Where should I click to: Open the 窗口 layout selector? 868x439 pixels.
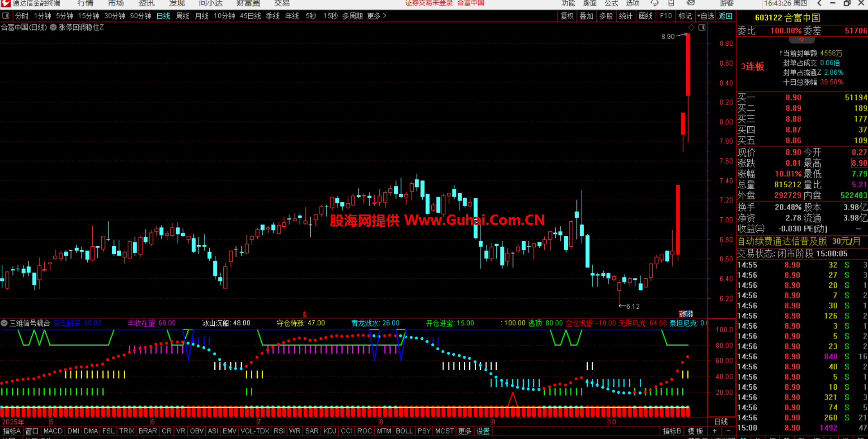click(x=32, y=431)
